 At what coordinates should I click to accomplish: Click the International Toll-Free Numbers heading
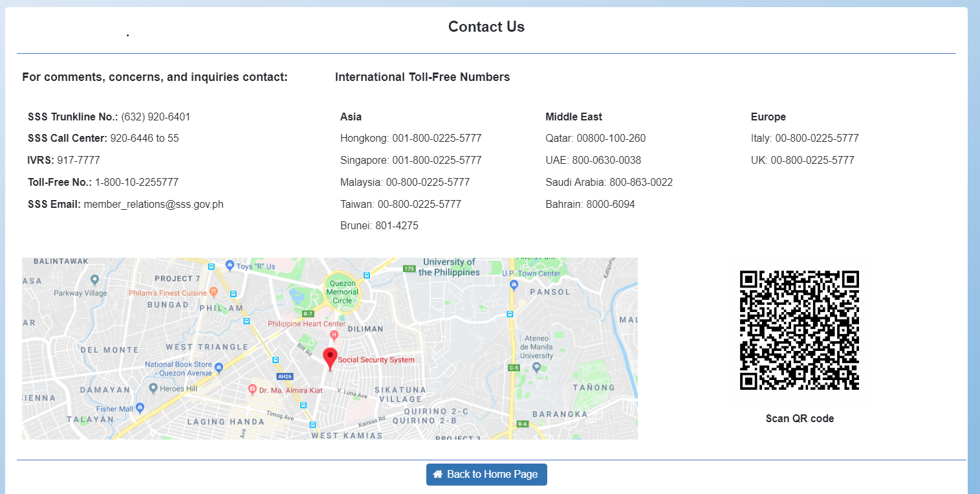pyautogui.click(x=422, y=76)
